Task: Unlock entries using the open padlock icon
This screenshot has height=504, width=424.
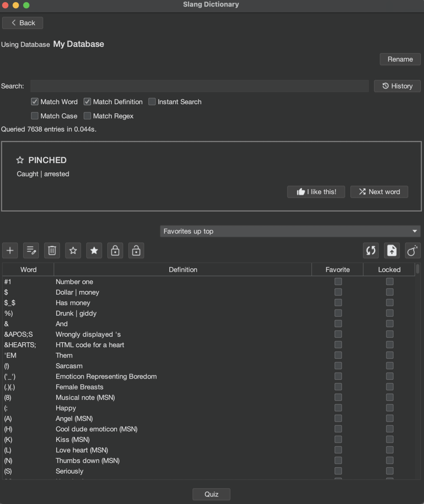Action: tap(136, 250)
